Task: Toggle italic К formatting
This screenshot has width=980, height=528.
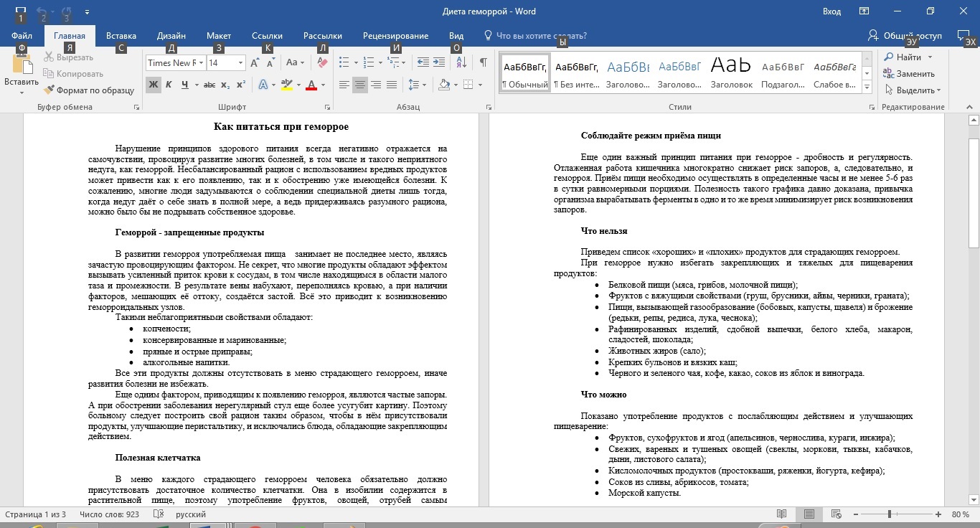Action: click(x=169, y=85)
